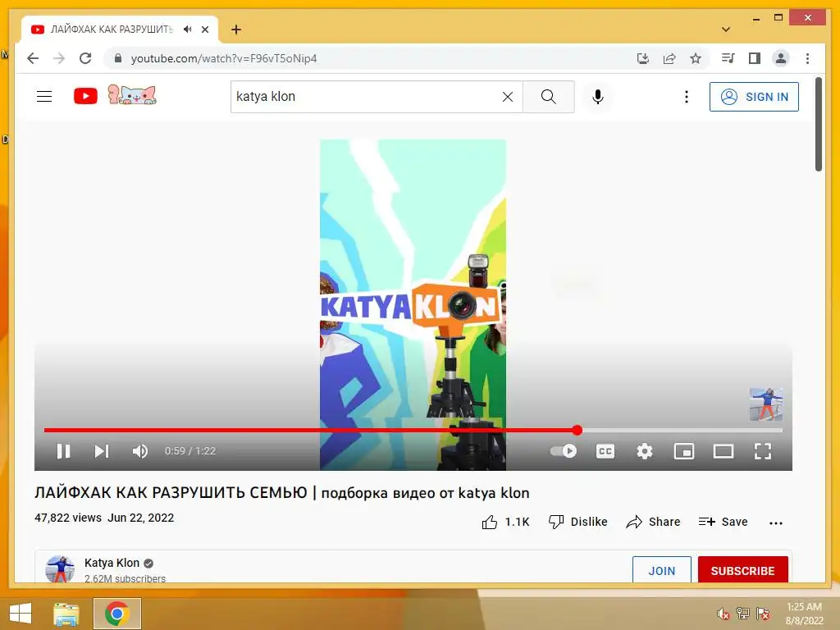The width and height of the screenshot is (840, 630).
Task: Save the video to a playlist
Action: coord(723,522)
